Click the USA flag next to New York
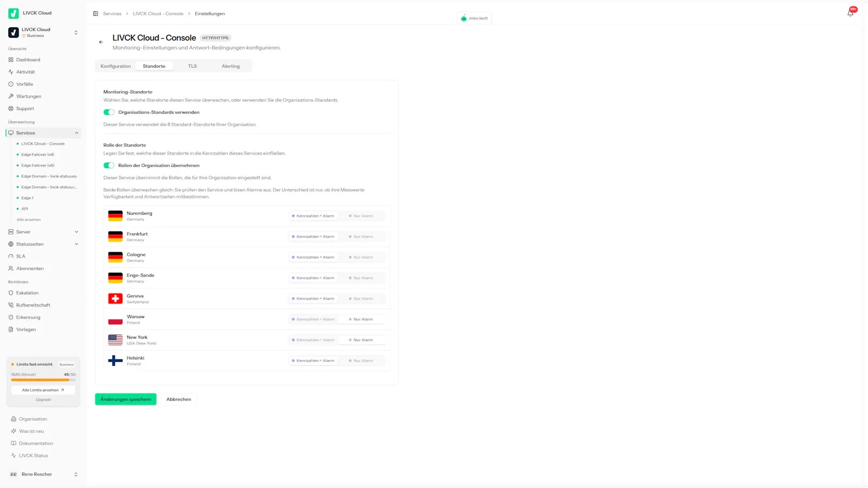Viewport: 868px width, 488px height. [115, 340]
